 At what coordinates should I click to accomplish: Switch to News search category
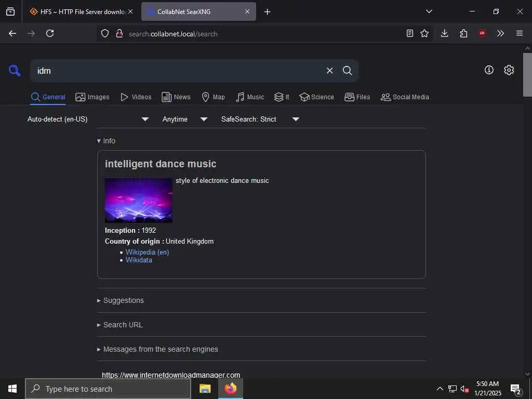176,97
